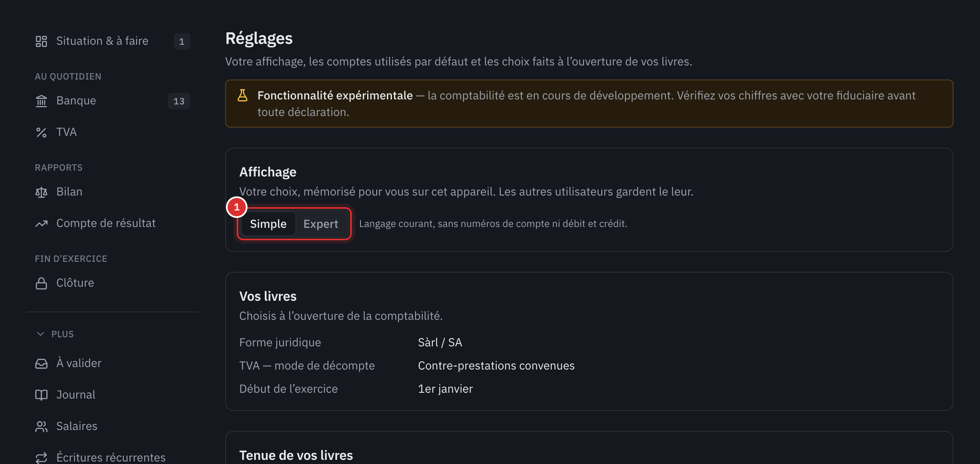Click the 'Vos livres' heading
The width and height of the screenshot is (980, 464).
(268, 296)
